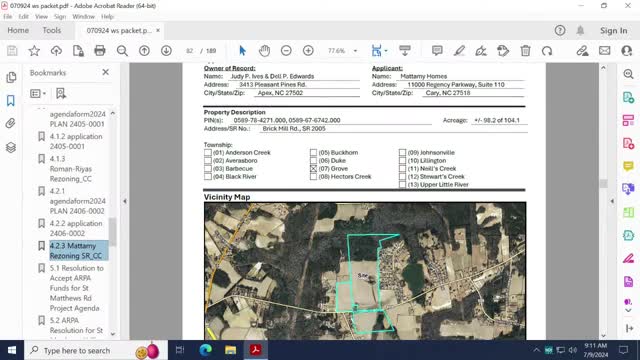Go to previous page arrow

(144, 51)
